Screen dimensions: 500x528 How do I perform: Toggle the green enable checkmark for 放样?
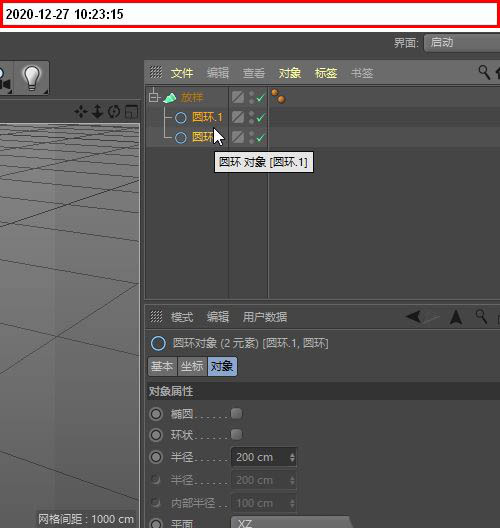pyautogui.click(x=261, y=98)
